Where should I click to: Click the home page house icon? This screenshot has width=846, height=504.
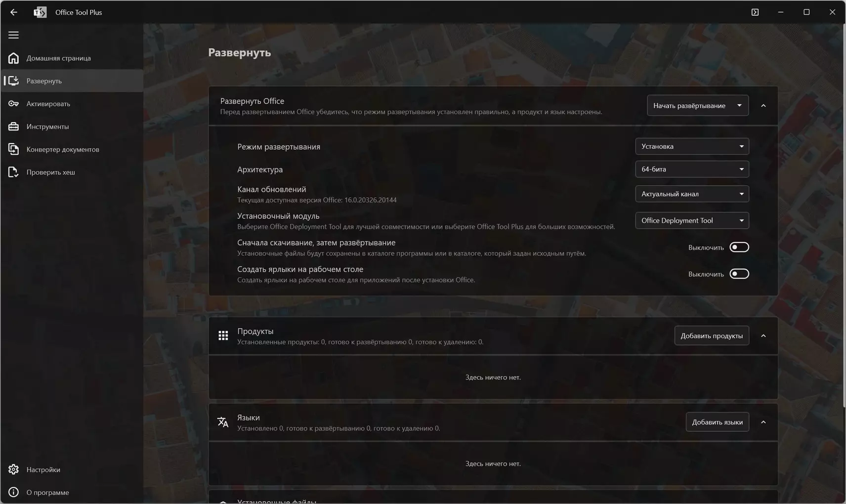13,58
